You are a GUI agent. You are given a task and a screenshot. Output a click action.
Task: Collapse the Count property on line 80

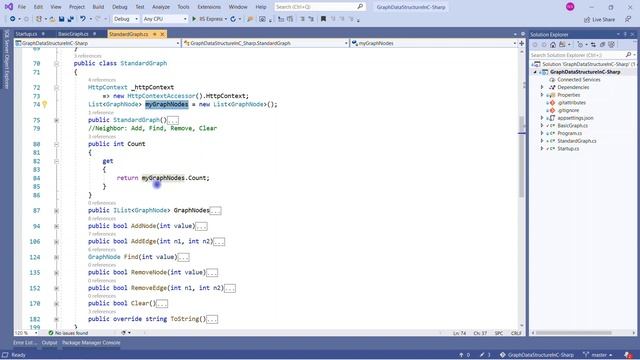[56, 144]
